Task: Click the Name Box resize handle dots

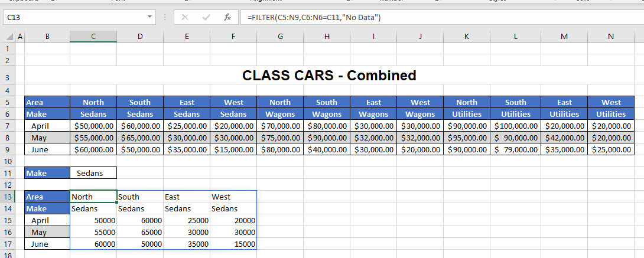Action: pos(165,18)
